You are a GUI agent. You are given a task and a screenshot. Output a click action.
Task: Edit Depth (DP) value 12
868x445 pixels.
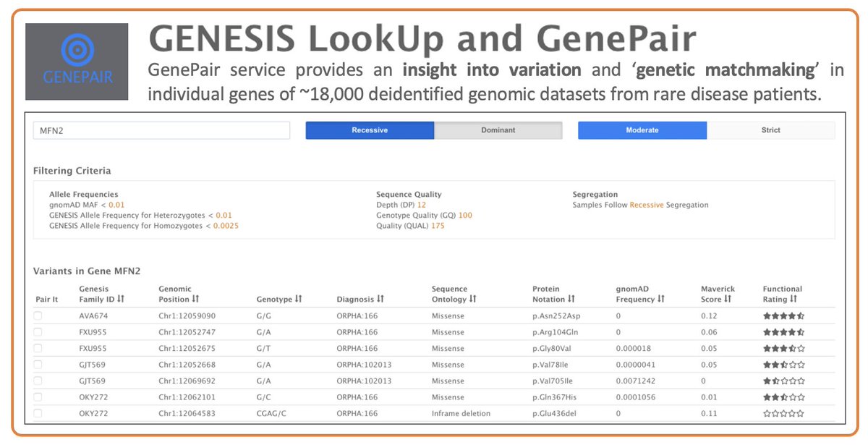(422, 205)
